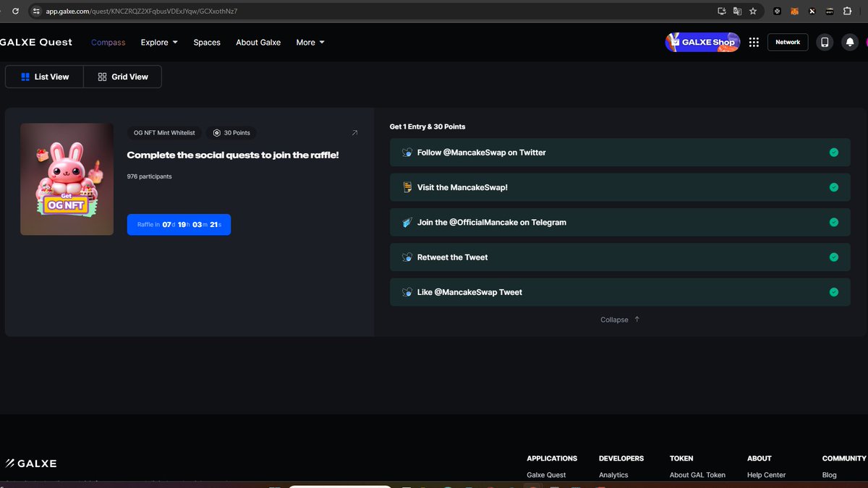Open the GALXE Shop banner

[x=702, y=42]
